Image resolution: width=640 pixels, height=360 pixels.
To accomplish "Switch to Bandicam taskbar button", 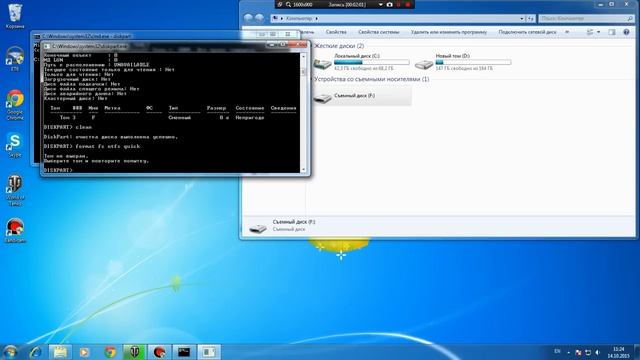I will click(159, 352).
